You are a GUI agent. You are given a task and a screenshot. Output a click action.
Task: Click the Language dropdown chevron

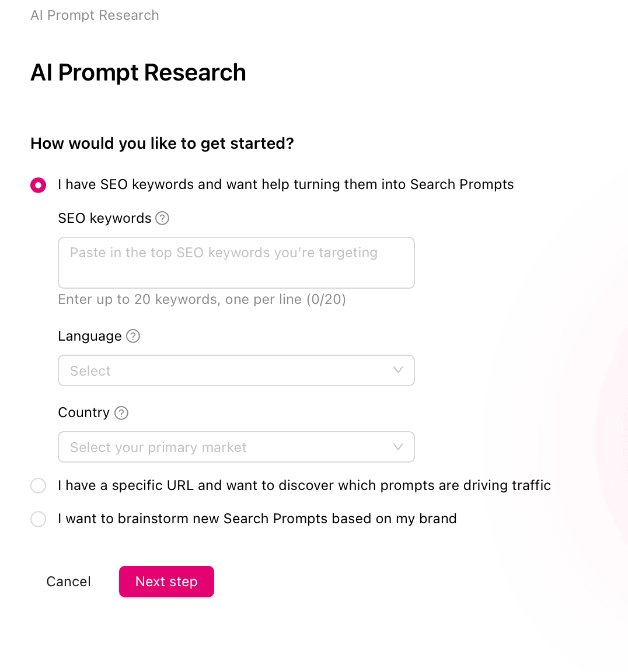pos(398,370)
